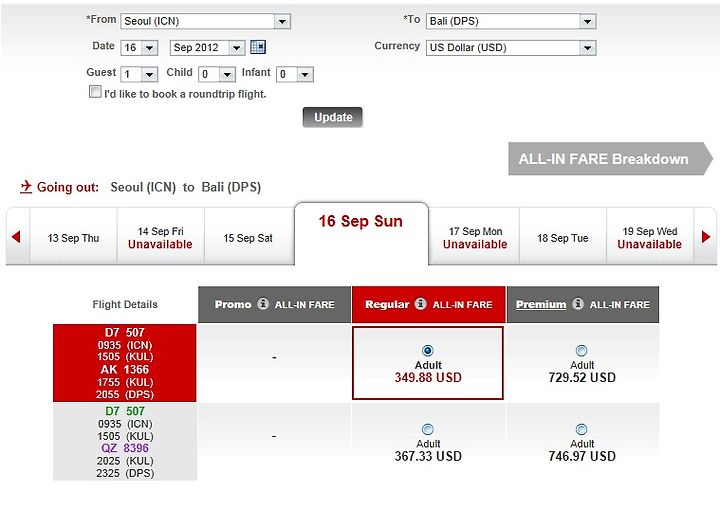
Task: Open the From airport dropdown
Action: pos(205,21)
